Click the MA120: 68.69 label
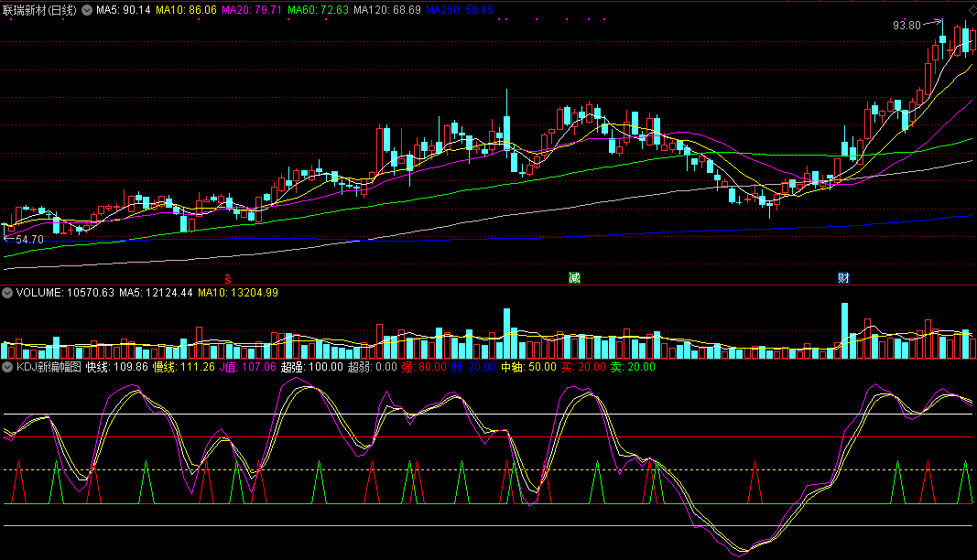This screenshot has width=977, height=560. tap(387, 10)
